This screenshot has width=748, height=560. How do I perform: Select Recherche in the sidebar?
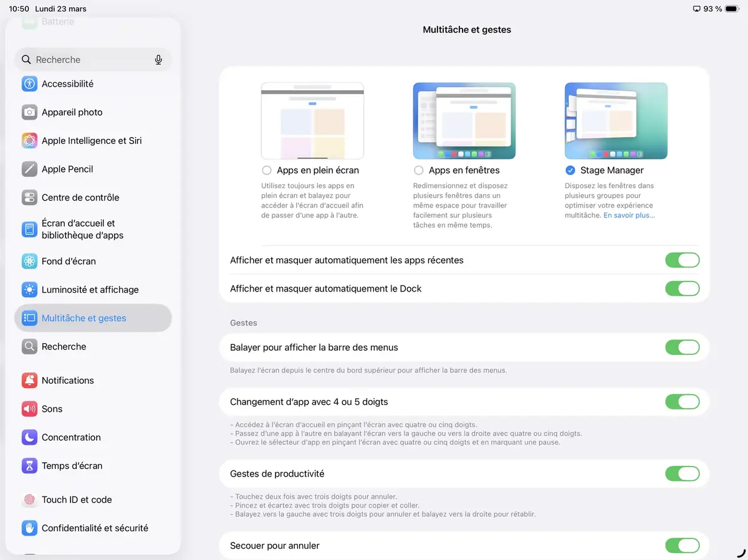pos(64,346)
